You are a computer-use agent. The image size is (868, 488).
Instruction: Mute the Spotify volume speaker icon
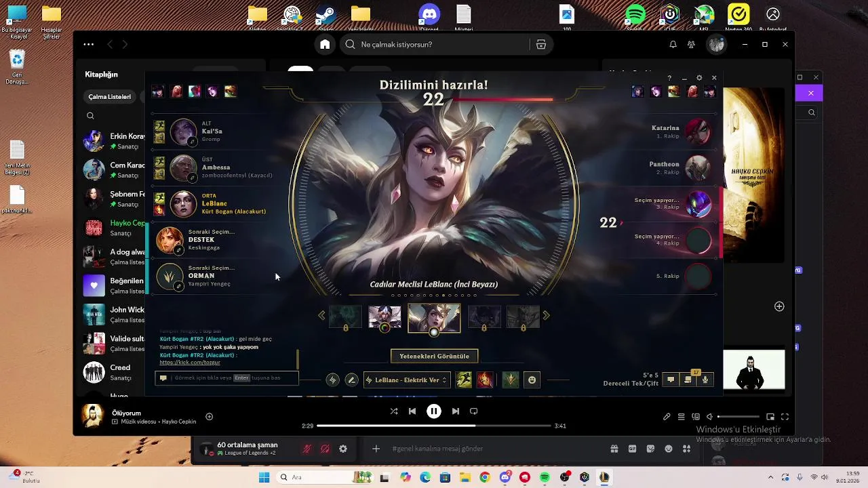pyautogui.click(x=709, y=417)
